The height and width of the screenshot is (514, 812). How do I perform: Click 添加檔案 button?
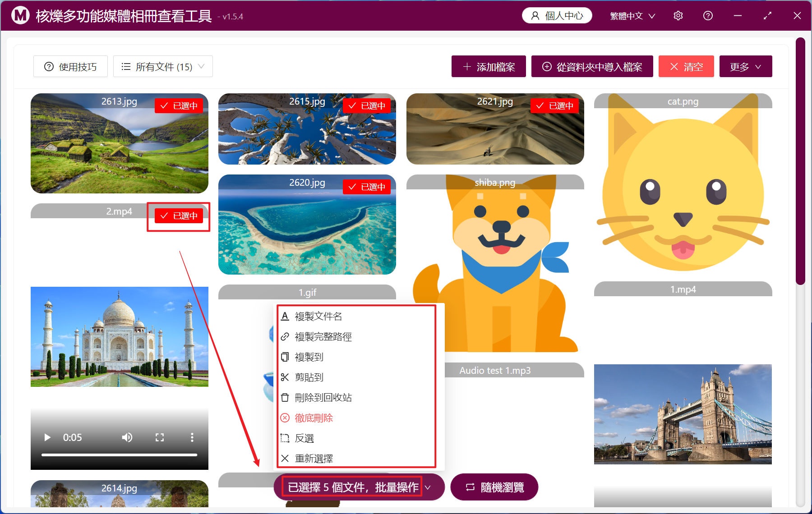pos(489,67)
